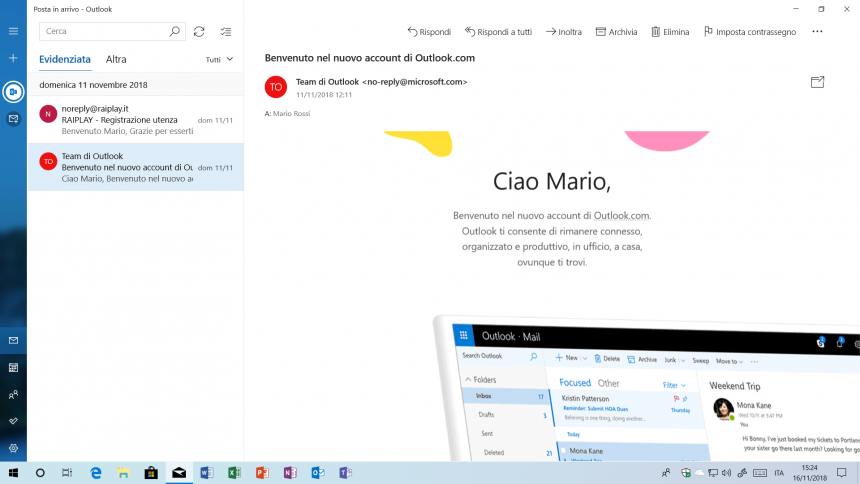Switch to the Altra inbox tab
The image size is (860, 484).
click(x=116, y=59)
